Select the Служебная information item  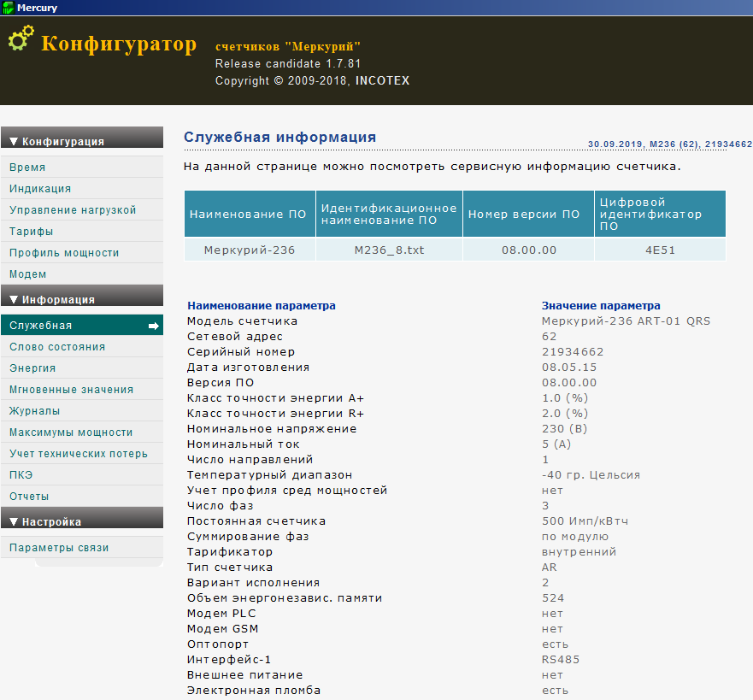pyautogui.click(x=82, y=325)
